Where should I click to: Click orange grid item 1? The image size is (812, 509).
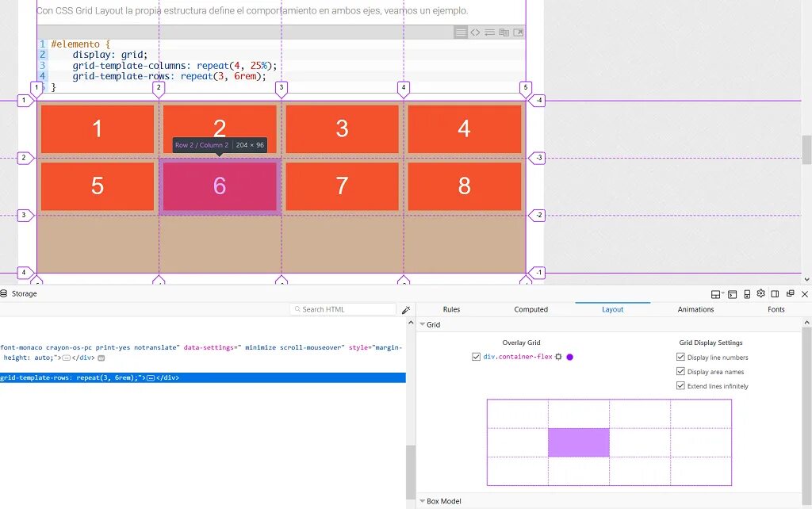pyautogui.click(x=98, y=129)
